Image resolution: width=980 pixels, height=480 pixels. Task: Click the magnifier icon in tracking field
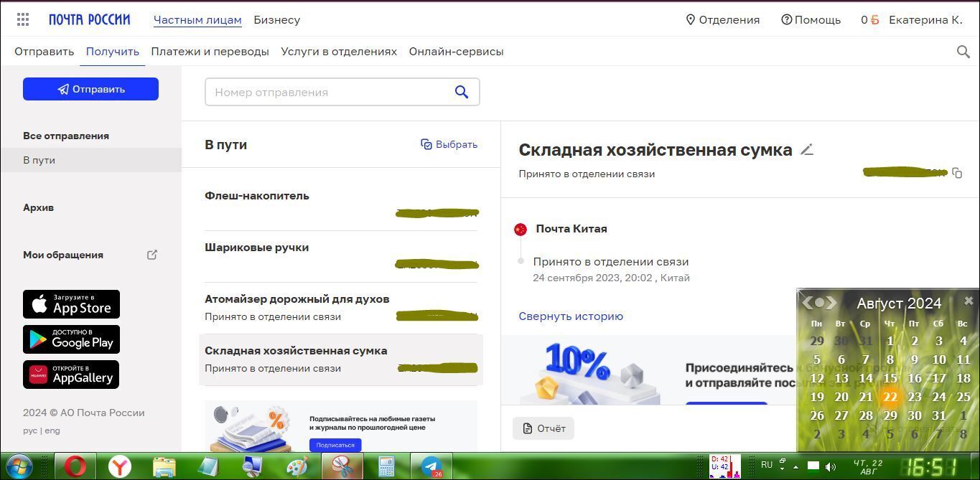tap(462, 92)
